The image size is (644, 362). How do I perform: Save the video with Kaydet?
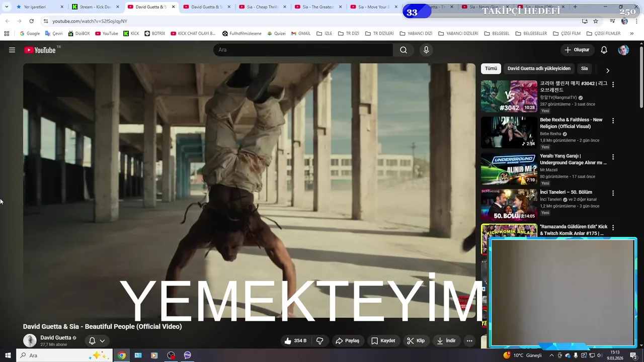pyautogui.click(x=383, y=341)
